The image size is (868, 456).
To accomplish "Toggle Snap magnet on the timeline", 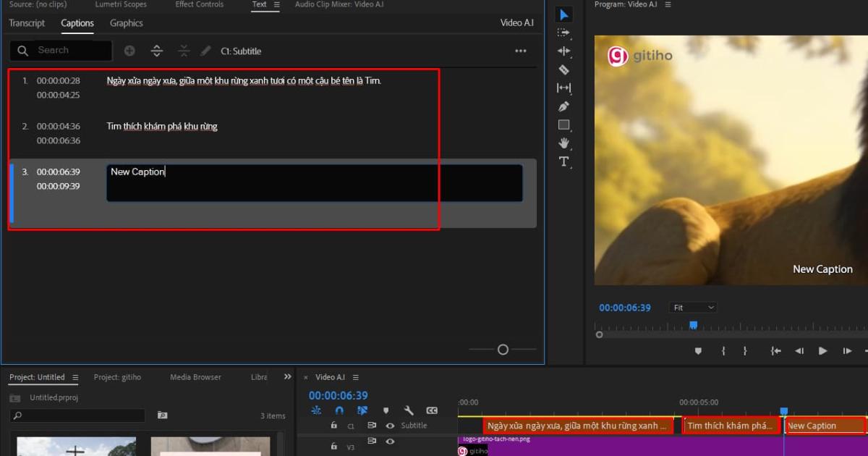I will (339, 410).
